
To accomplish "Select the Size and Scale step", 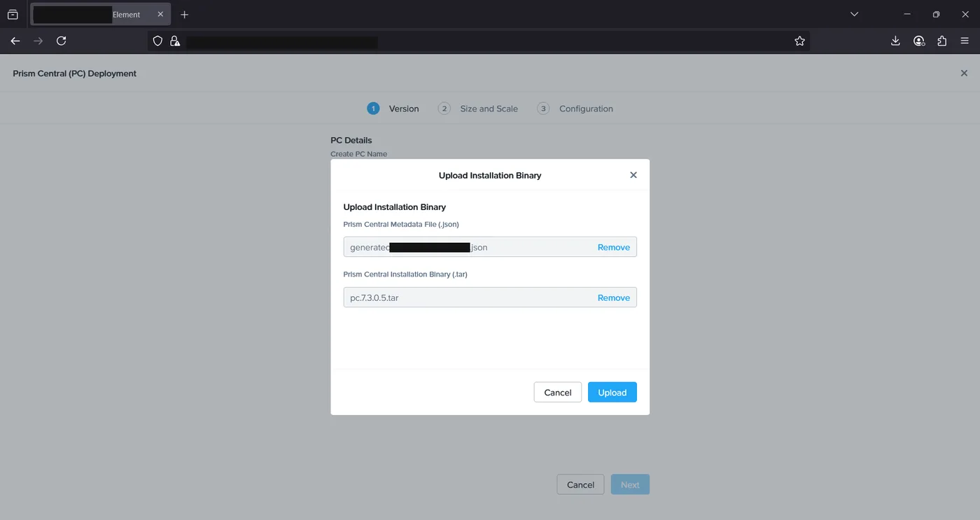I will pos(478,108).
